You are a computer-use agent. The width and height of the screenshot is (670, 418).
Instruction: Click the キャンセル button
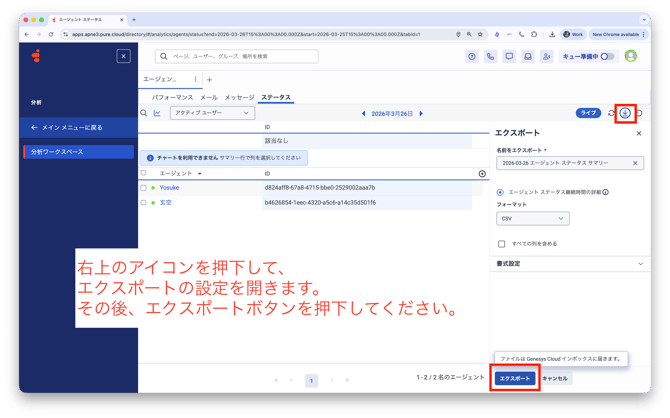(555, 378)
